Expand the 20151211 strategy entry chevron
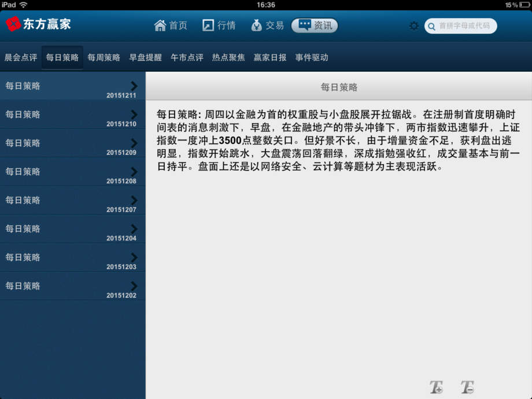Image resolution: width=532 pixels, height=399 pixels. click(x=132, y=86)
